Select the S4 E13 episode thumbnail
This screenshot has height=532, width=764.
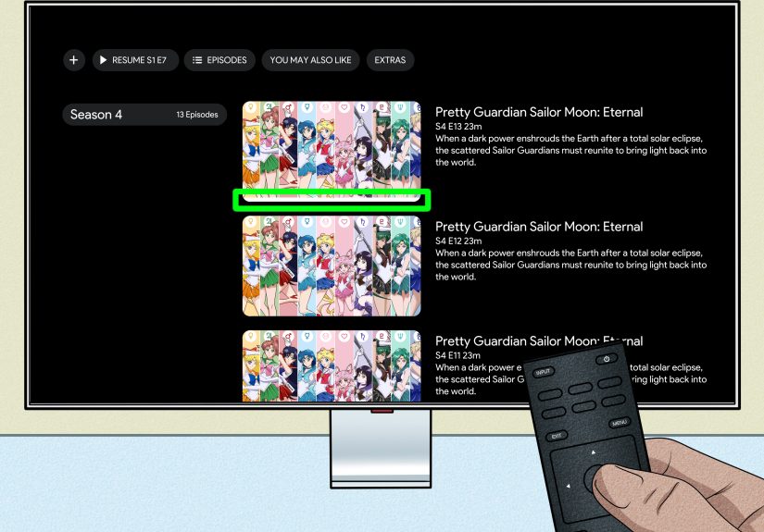[332, 151]
